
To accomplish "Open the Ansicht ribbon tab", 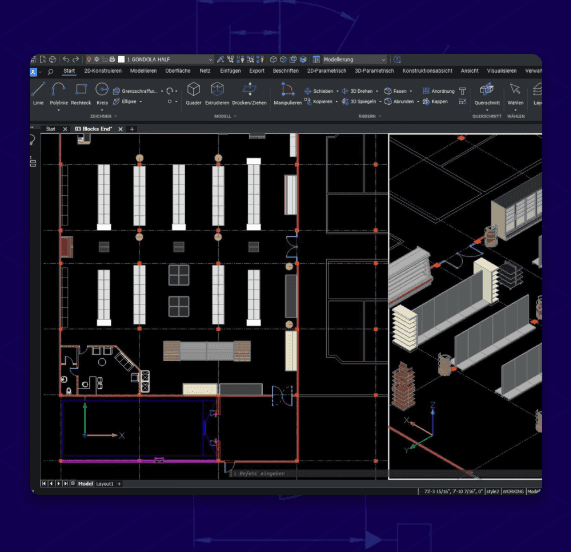I will [469, 71].
